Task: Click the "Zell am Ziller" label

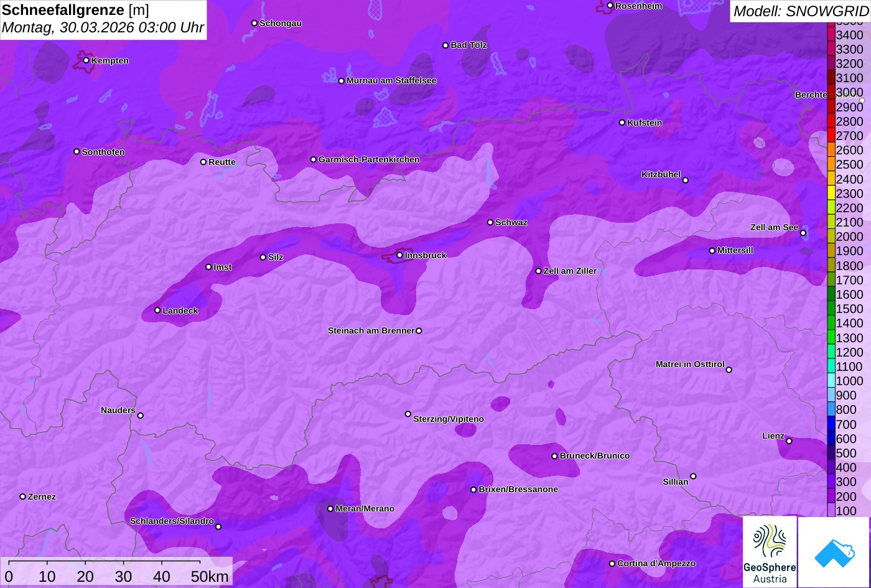Action: [x=570, y=271]
